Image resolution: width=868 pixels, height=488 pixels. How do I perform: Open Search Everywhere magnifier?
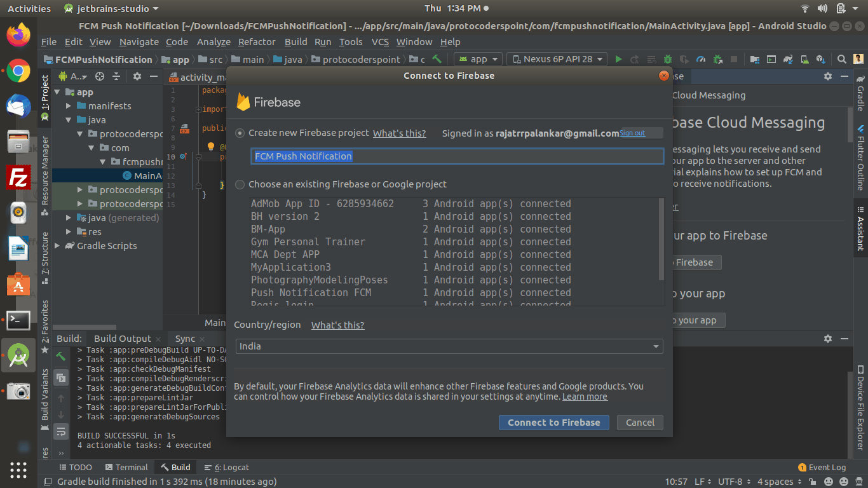[x=841, y=58]
